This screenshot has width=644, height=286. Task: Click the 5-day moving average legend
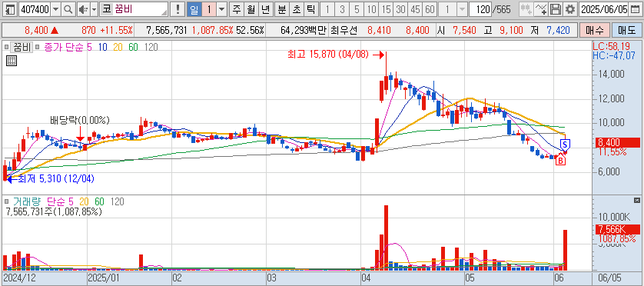89,47
